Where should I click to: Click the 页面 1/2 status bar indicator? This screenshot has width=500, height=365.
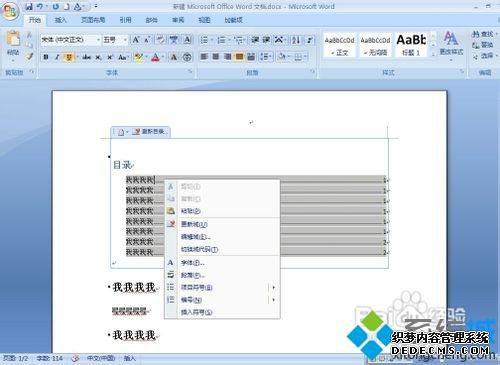pyautogui.click(x=15, y=358)
